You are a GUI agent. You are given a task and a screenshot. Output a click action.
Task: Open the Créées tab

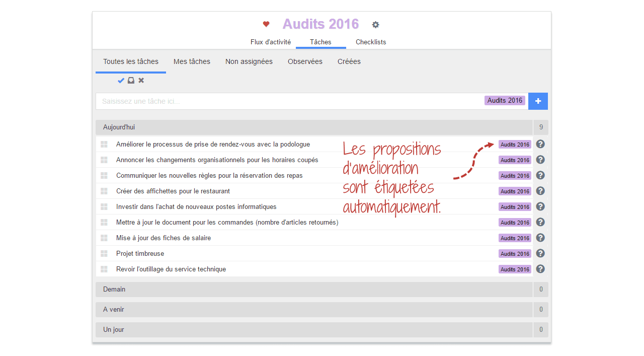pos(349,61)
